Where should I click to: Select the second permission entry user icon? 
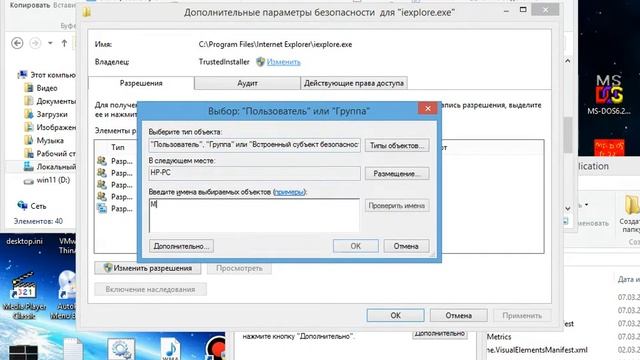coord(102,173)
